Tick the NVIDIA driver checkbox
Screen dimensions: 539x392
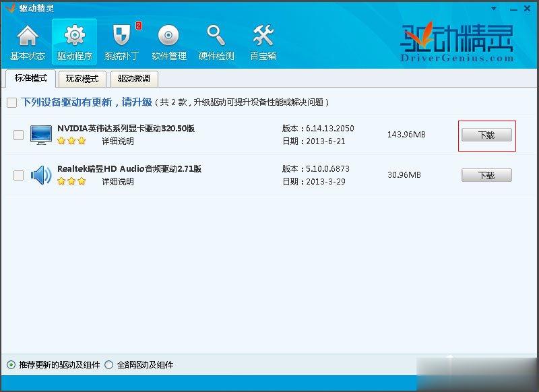click(18, 135)
